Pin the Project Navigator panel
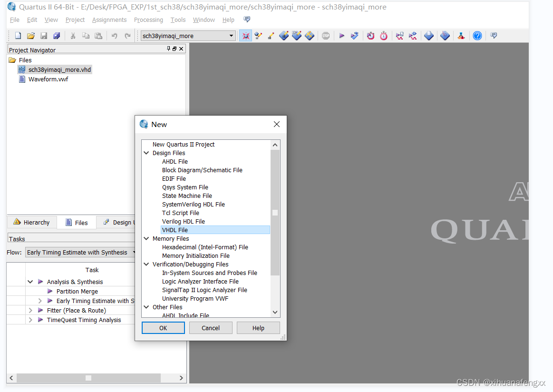Screen dimensions: 553x392 pyautogui.click(x=169, y=49)
